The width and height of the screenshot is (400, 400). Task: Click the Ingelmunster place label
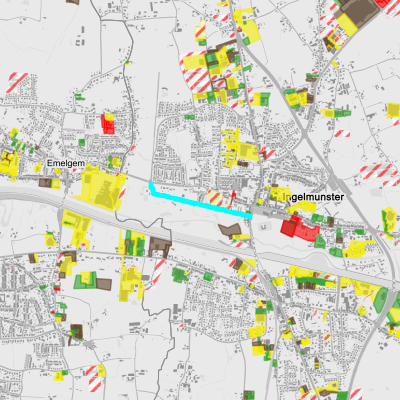[313, 197]
